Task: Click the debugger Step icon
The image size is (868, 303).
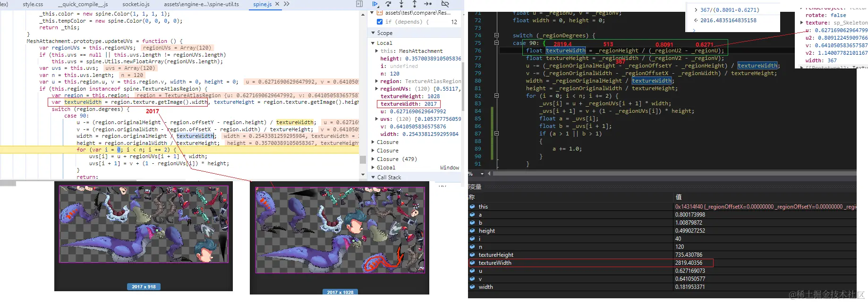Action: point(428,4)
